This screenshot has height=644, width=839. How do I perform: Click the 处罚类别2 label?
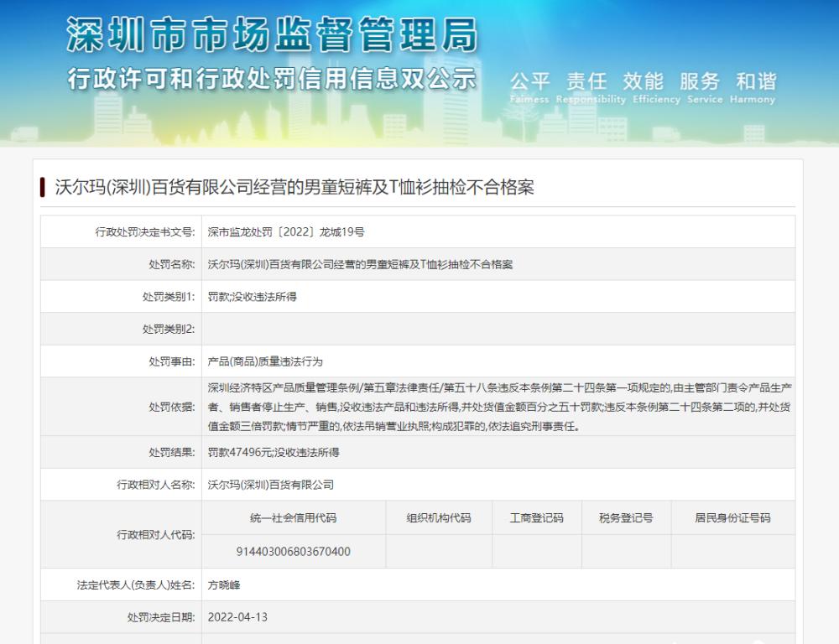coord(169,329)
